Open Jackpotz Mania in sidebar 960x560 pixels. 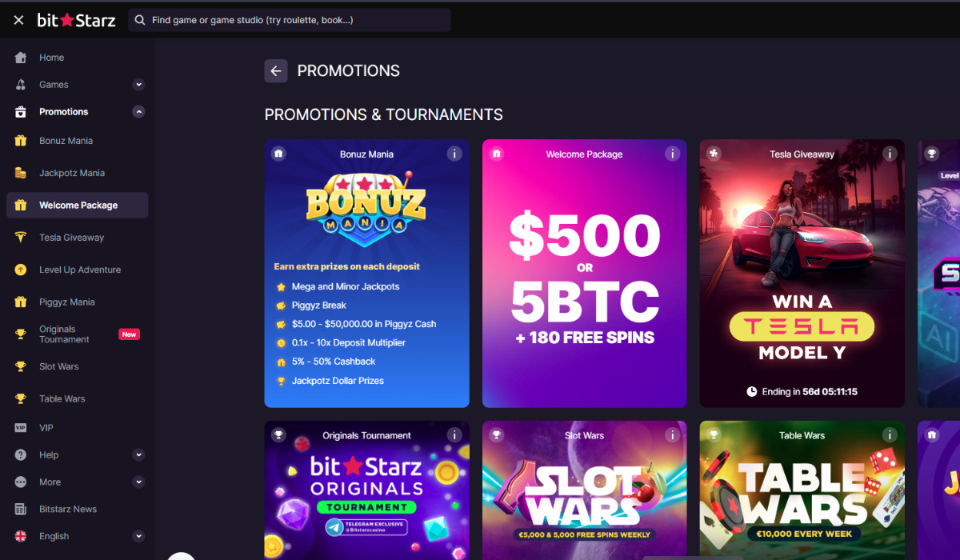(72, 173)
